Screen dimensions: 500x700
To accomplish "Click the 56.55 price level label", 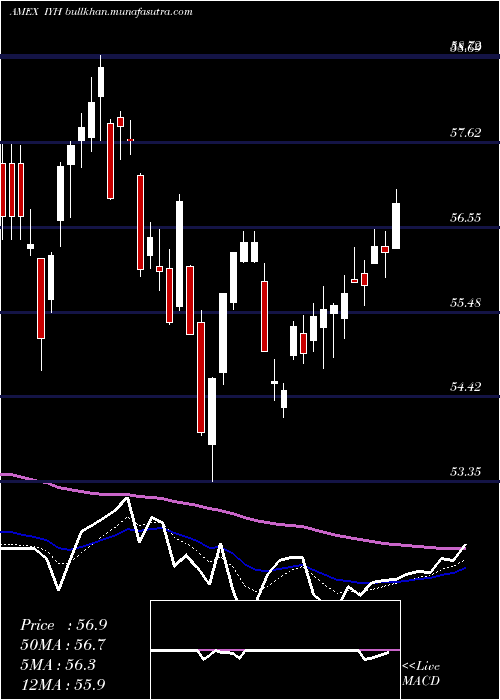I will pos(465,217).
